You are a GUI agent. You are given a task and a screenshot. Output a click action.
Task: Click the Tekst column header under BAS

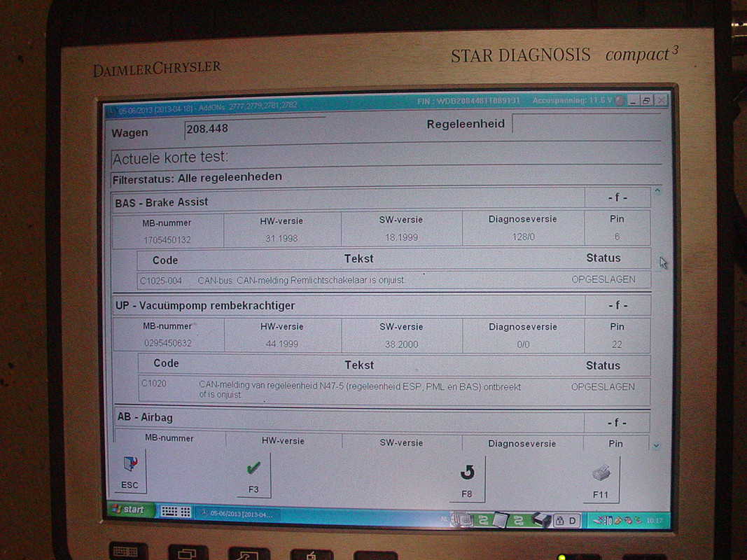[358, 258]
